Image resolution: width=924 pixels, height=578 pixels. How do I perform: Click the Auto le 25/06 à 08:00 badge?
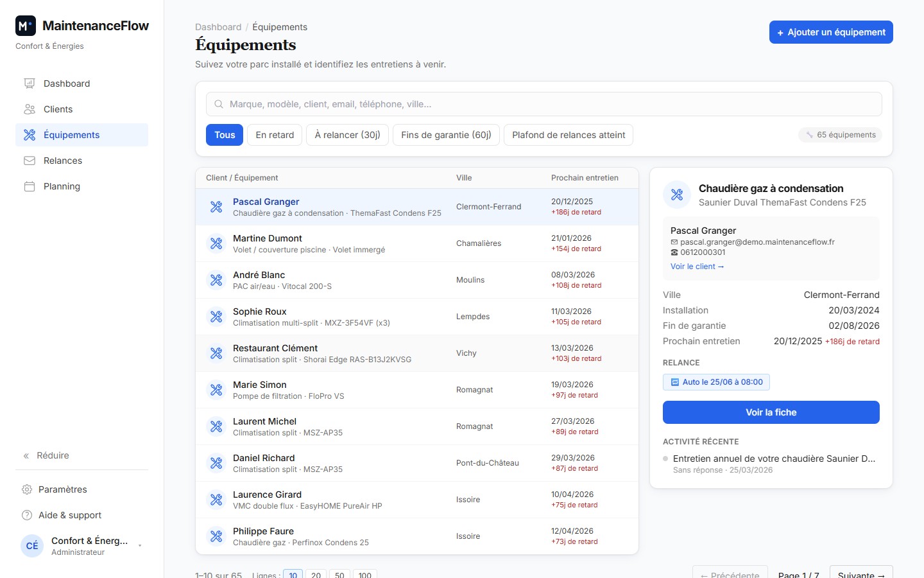[x=716, y=382]
